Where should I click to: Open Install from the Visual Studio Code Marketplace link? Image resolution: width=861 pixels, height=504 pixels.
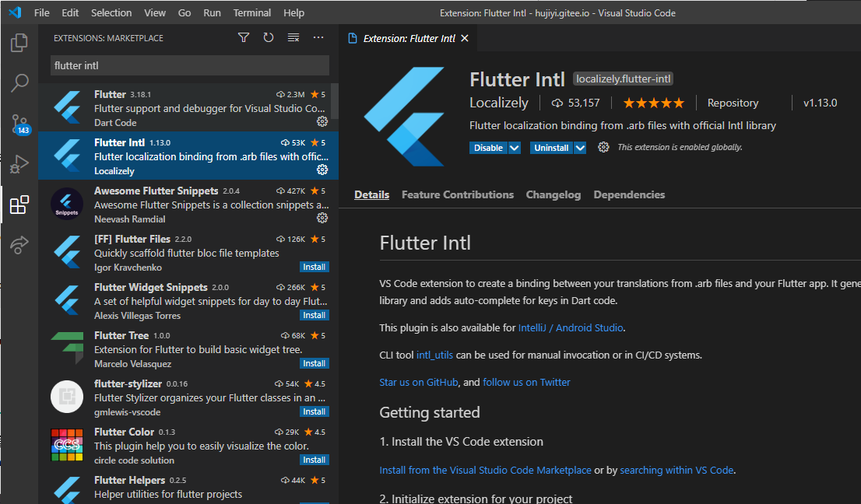[486, 470]
